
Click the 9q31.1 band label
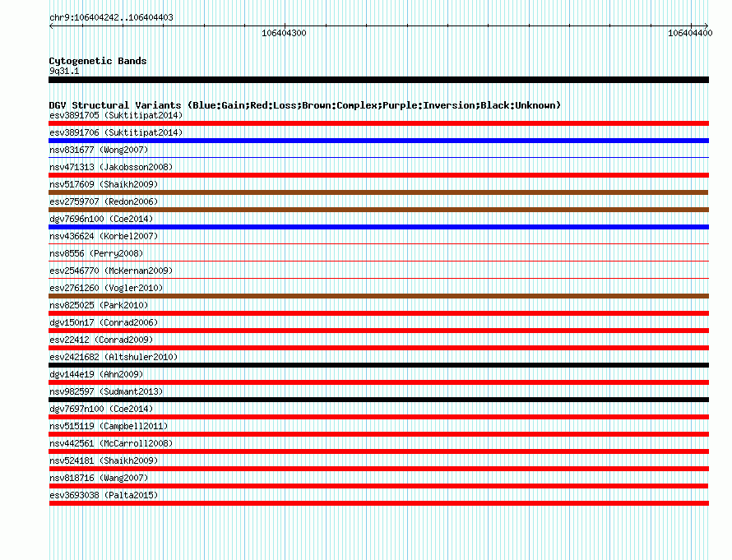64,71
